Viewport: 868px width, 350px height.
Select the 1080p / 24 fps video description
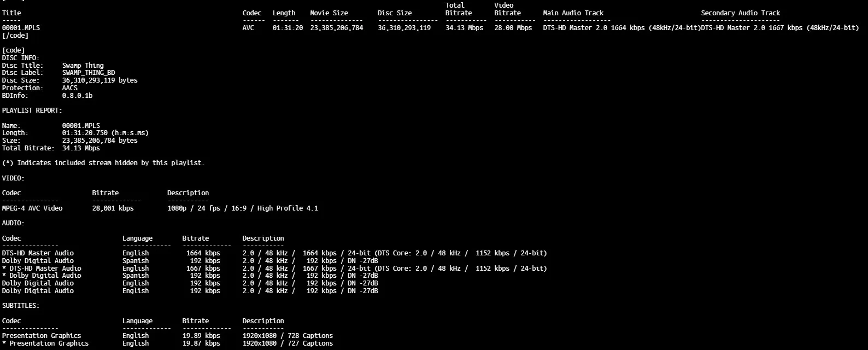click(242, 208)
